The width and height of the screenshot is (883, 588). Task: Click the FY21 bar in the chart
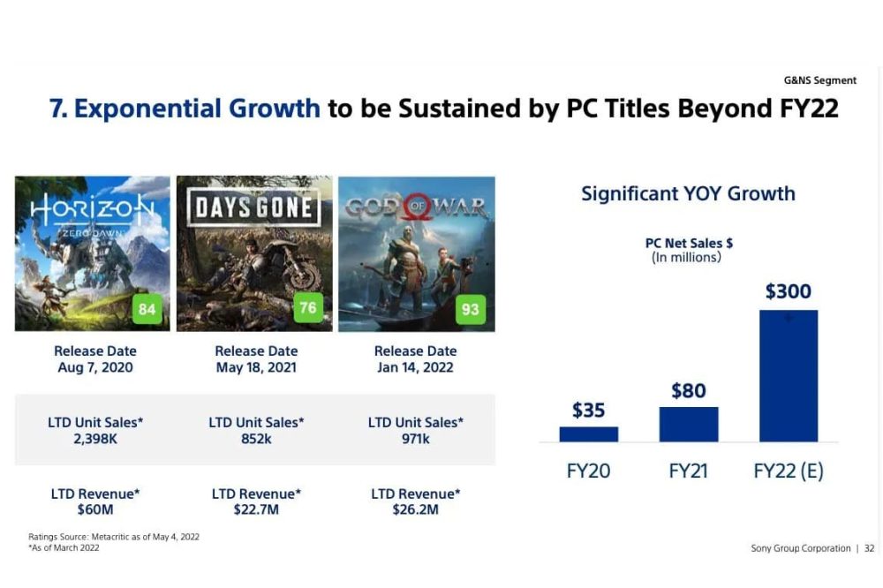(688, 424)
